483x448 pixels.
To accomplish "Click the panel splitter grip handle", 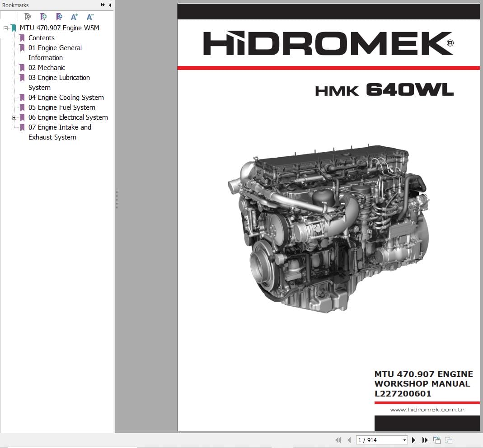I will pos(117,199).
